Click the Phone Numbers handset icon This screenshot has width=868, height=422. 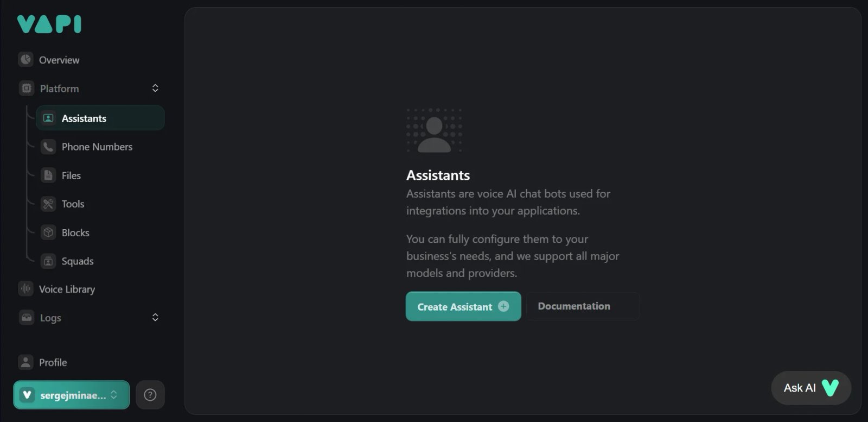coord(48,147)
